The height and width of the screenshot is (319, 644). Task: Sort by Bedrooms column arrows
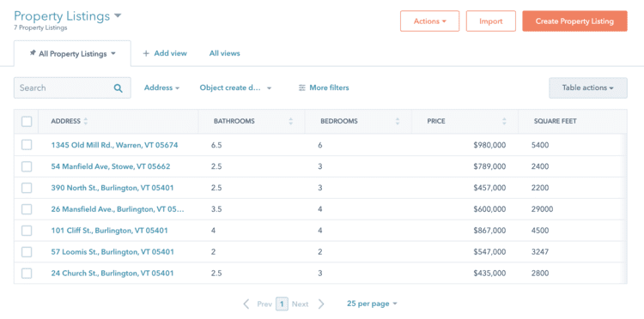(x=398, y=122)
